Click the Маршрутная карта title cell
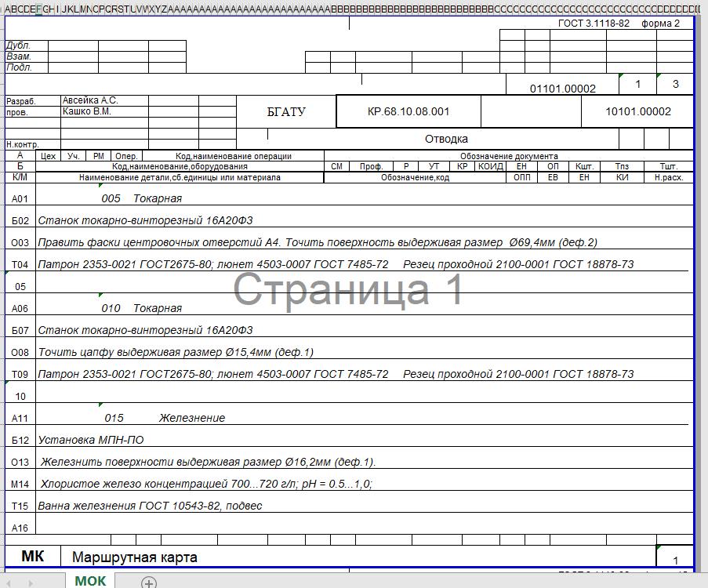708x588 pixels. (x=135, y=557)
